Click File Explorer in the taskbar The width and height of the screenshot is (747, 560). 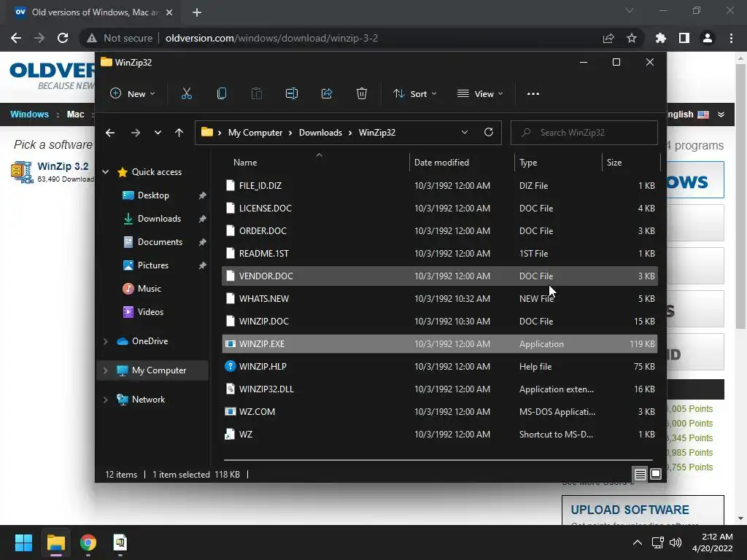[55, 542]
